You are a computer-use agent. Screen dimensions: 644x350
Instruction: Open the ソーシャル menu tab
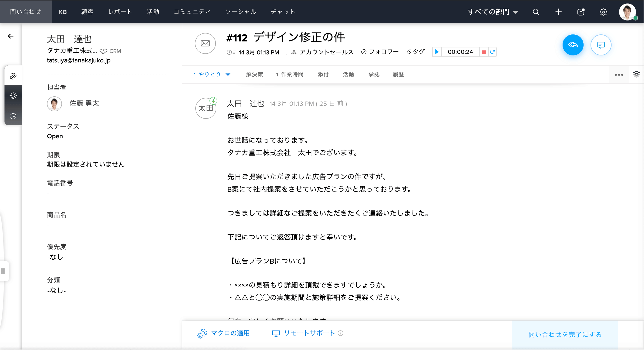point(241,12)
